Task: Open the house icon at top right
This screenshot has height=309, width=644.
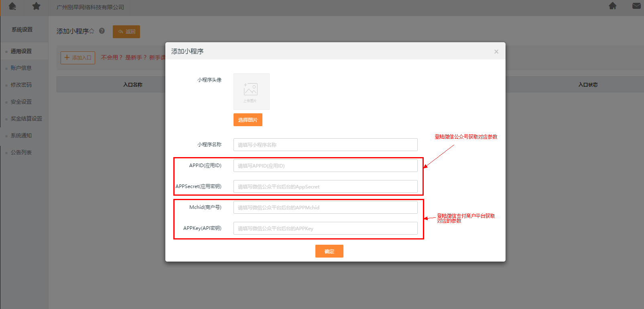Action: [612, 6]
